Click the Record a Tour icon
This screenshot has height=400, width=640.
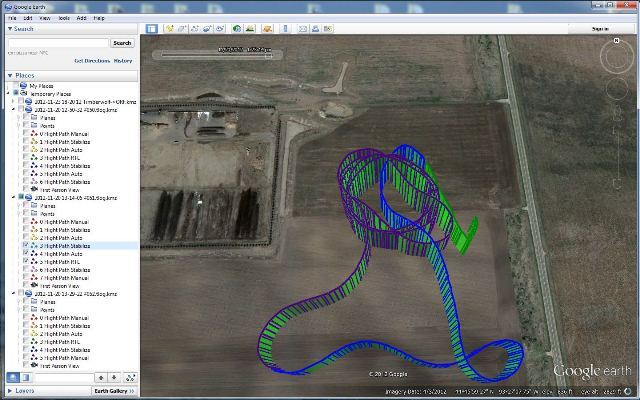(x=220, y=29)
